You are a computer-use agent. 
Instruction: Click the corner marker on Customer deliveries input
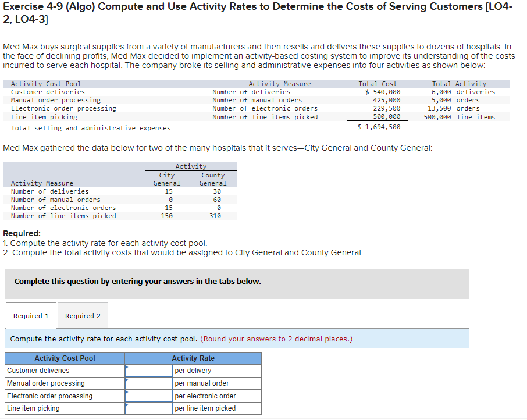tap(126, 366)
